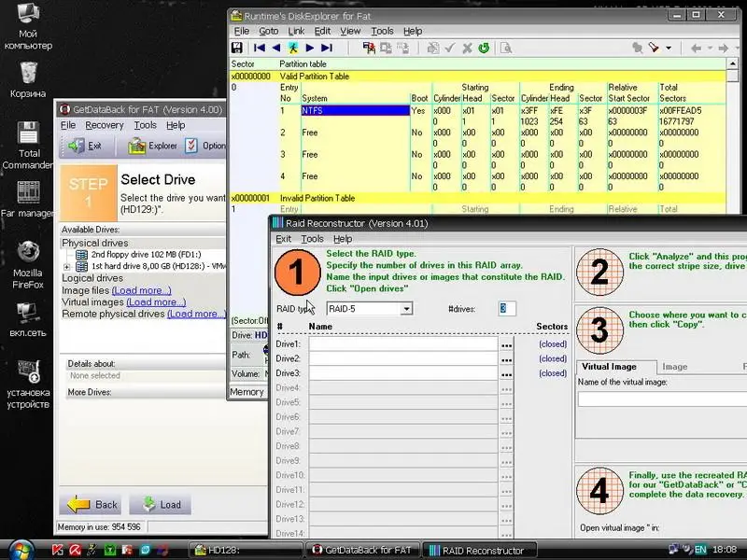This screenshot has height=560, width=747.
Task: Go to previous sector in DiskExplorer toolbar
Action: pos(276,48)
